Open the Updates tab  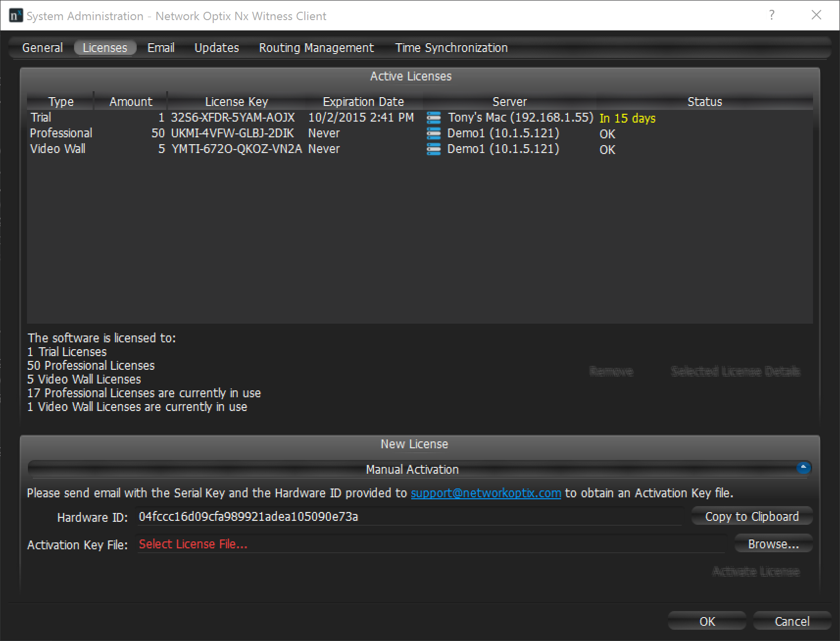click(217, 48)
